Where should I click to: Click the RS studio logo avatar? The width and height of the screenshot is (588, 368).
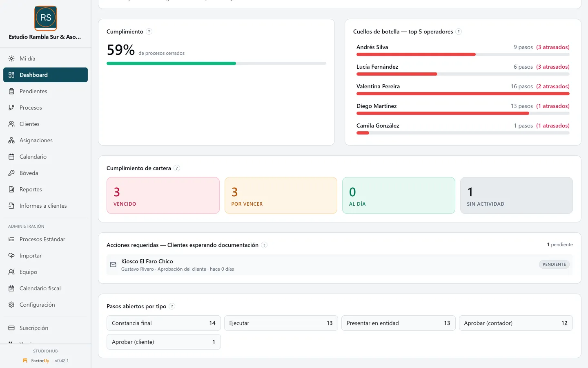[x=46, y=18]
